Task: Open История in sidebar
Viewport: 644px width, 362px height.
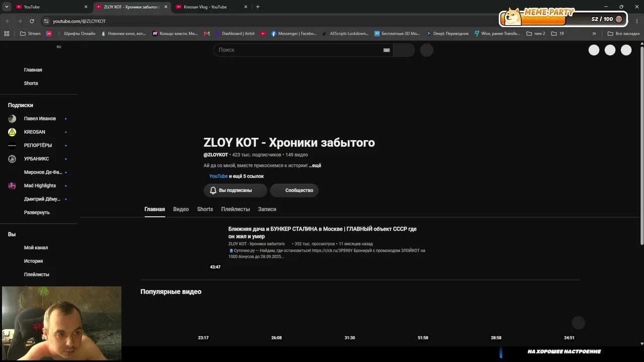Action: (x=34, y=261)
